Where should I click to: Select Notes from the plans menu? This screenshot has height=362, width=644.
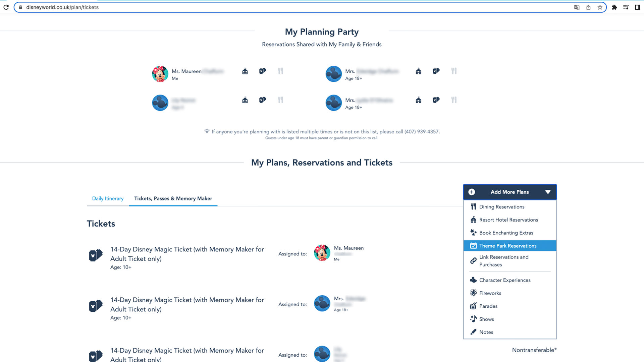(510, 332)
